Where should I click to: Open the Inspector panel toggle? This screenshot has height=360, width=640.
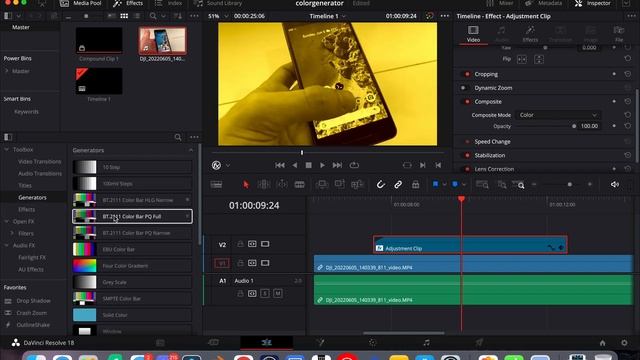click(594, 3)
